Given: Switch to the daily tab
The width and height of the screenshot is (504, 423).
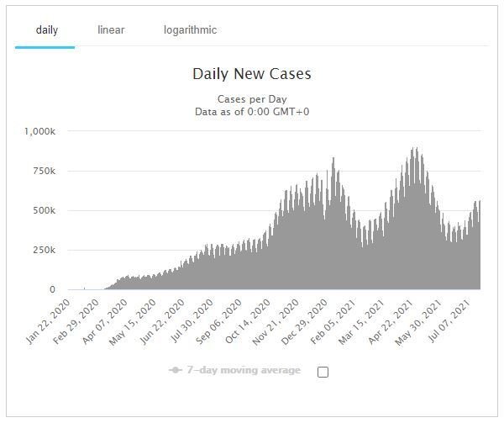Looking at the screenshot, I should pos(46,30).
